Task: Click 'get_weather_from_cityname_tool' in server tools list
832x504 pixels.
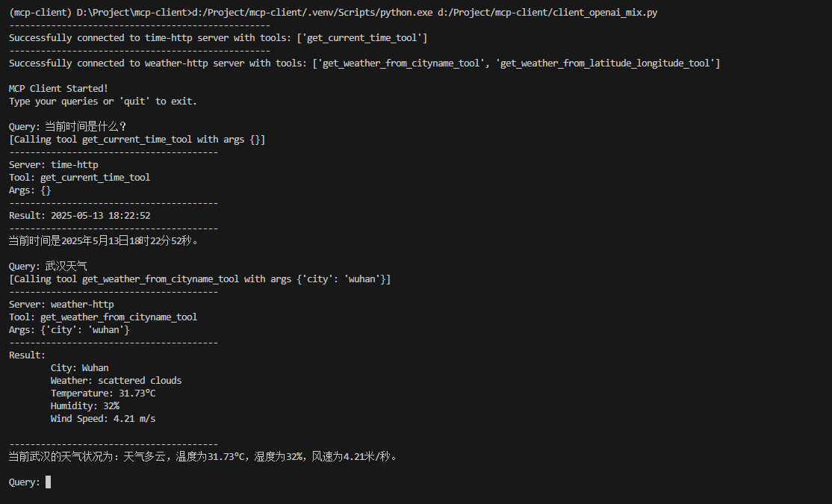Action: [400, 63]
